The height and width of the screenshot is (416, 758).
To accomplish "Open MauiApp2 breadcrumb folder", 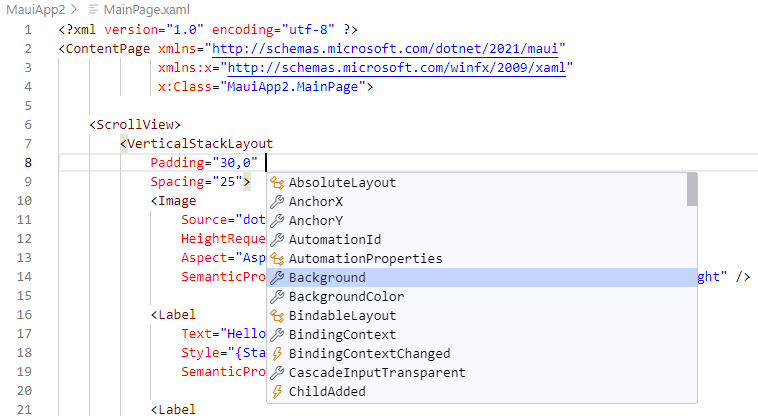I will [x=35, y=9].
